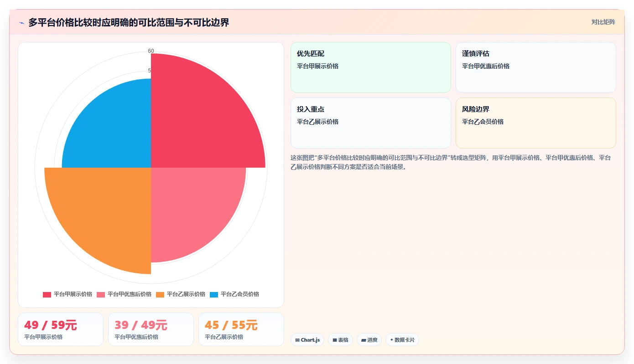Open the 风险边界 card
The height and width of the screenshot is (364, 634).
click(535, 123)
